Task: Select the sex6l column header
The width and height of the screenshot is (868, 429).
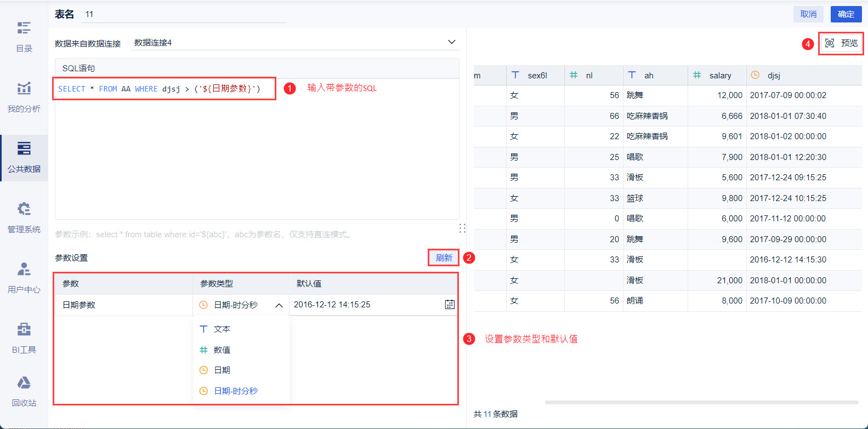Action: [x=535, y=75]
